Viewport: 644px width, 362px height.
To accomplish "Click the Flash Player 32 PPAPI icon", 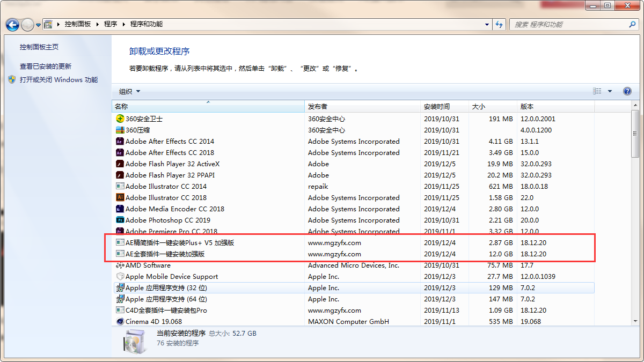I will click(120, 175).
